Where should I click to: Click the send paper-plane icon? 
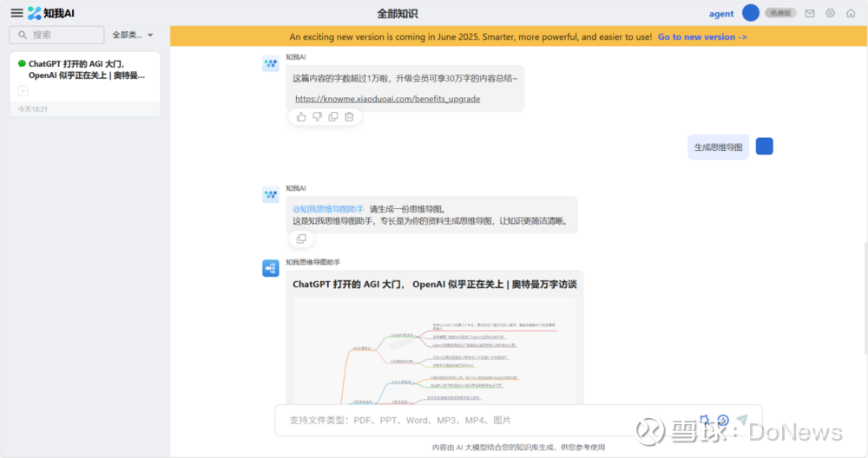click(742, 421)
